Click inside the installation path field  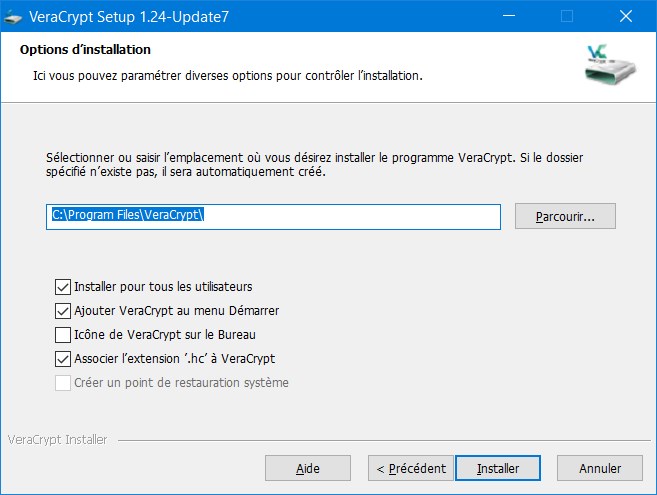click(273, 217)
